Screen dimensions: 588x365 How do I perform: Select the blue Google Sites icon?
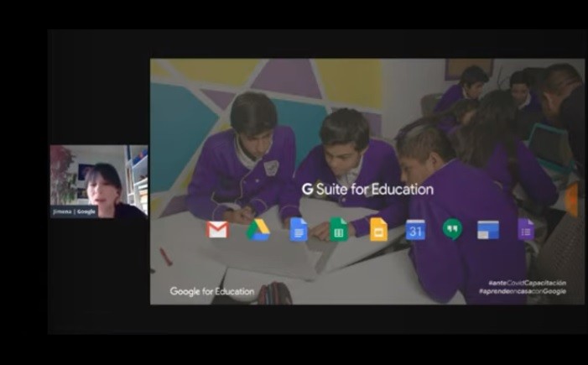click(x=488, y=230)
